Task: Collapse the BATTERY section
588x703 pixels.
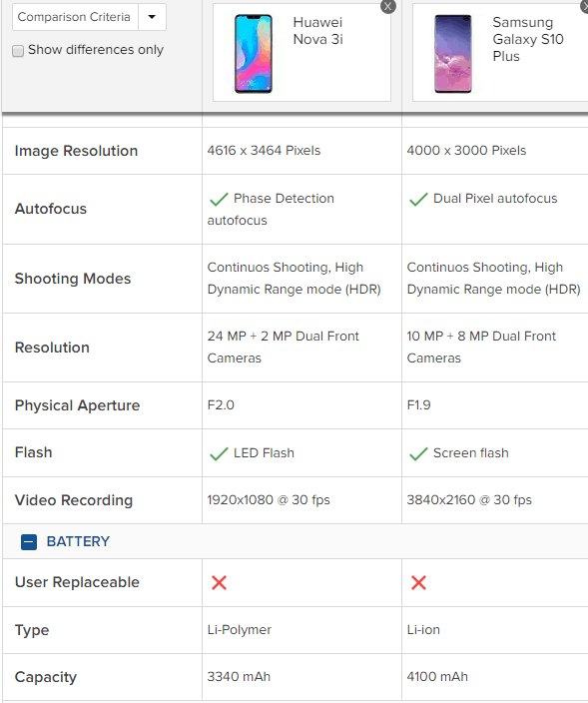Action: [29, 542]
